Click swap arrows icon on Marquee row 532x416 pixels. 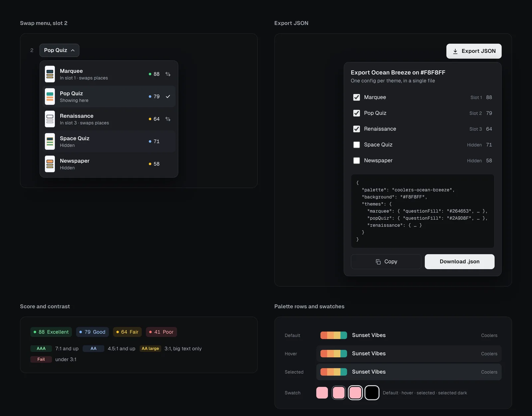tap(168, 74)
